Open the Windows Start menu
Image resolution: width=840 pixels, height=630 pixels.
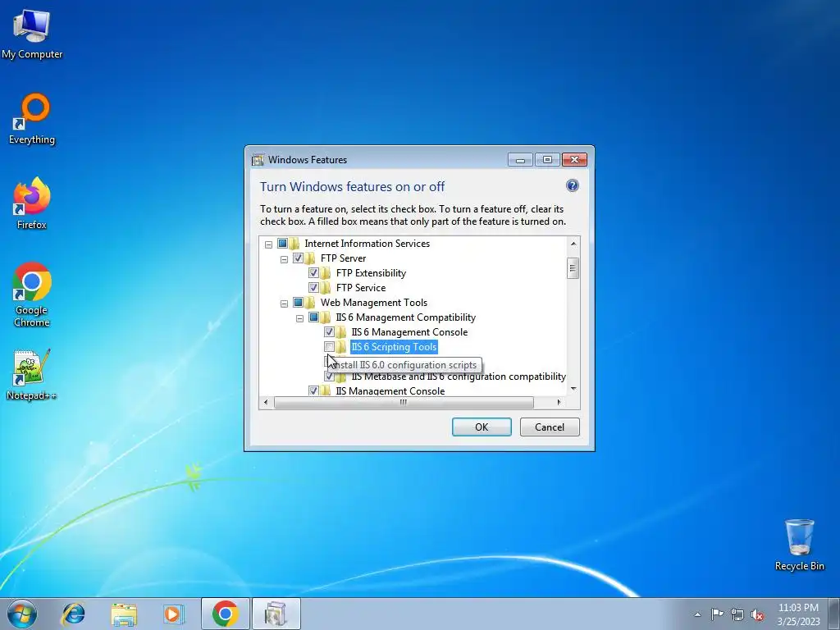21,614
